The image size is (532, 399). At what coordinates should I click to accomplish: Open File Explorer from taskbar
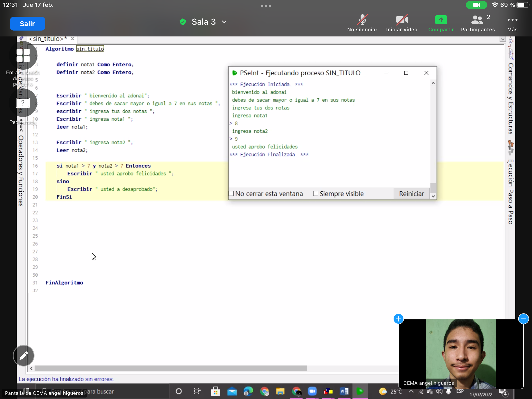coord(280,391)
